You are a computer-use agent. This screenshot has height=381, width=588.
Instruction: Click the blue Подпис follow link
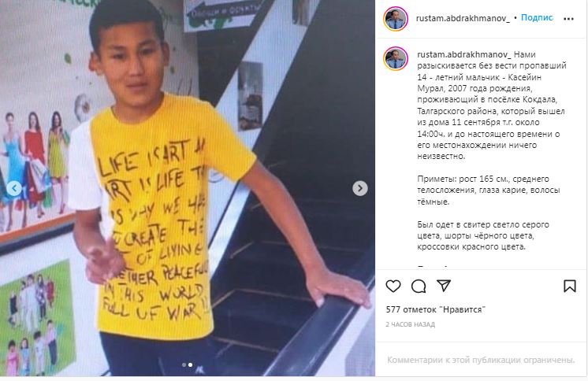pyautogui.click(x=537, y=17)
